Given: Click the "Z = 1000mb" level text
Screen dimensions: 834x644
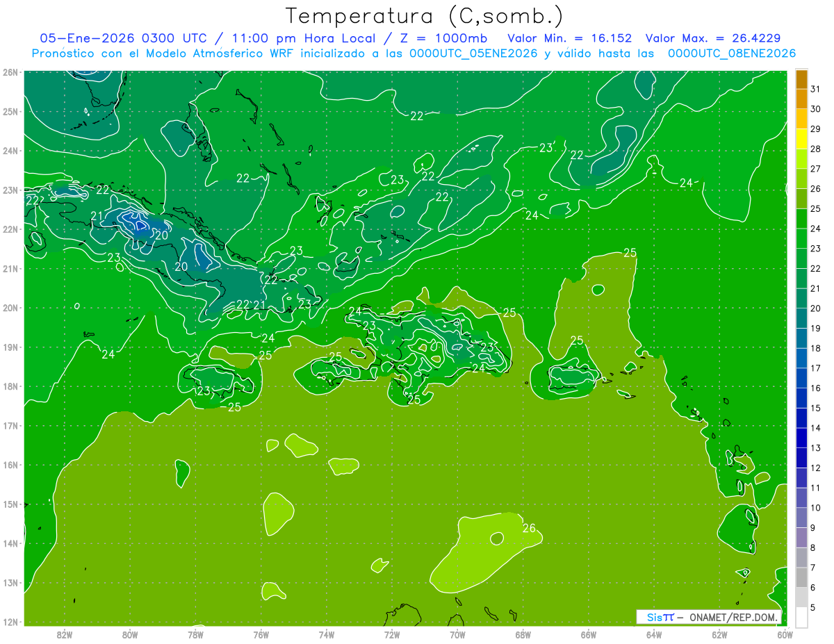Looking at the screenshot, I should click(x=441, y=38).
